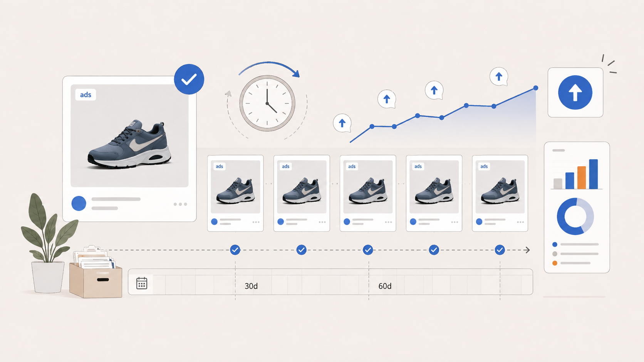Click the blue avatar dot on the fourth small card
This screenshot has width=644, height=362.
(x=413, y=222)
